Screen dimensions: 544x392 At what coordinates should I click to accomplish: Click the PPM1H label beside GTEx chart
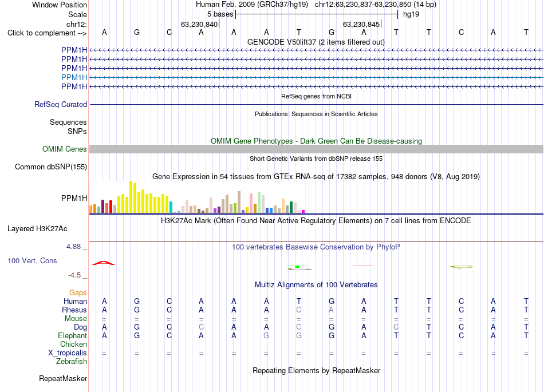(74, 198)
